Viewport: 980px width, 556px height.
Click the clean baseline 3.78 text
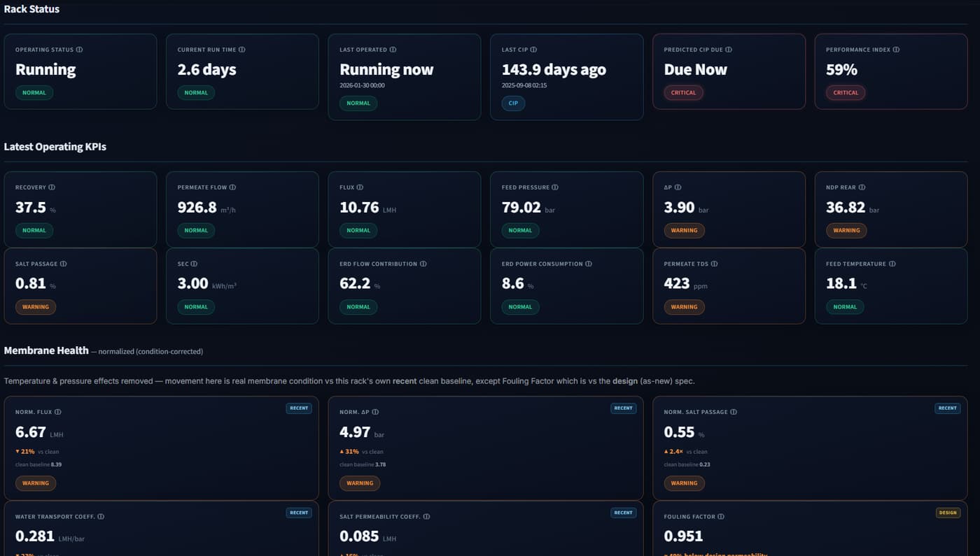[x=363, y=464]
